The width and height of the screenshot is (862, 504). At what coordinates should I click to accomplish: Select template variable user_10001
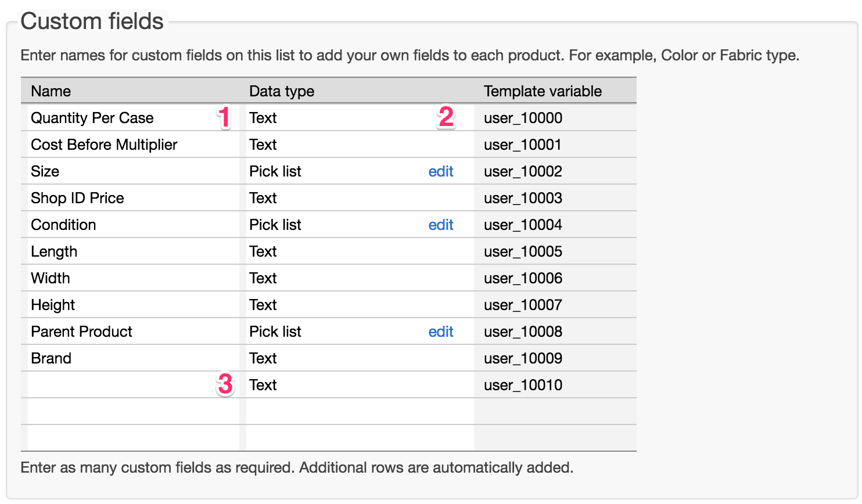523,145
